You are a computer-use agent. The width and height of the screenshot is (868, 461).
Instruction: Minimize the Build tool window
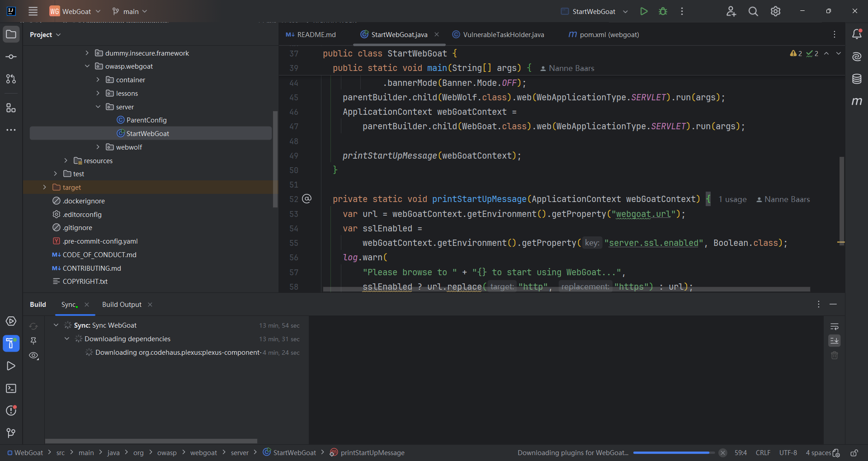point(833,305)
